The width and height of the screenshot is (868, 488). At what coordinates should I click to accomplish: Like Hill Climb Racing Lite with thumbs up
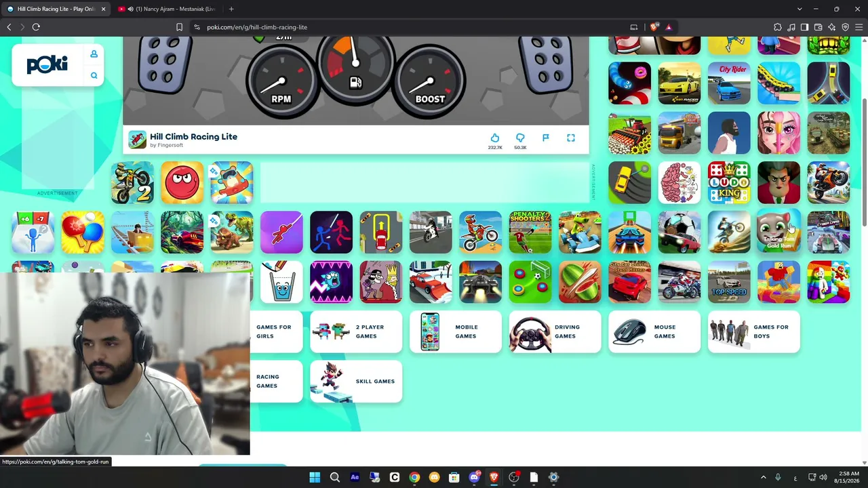pos(495,138)
